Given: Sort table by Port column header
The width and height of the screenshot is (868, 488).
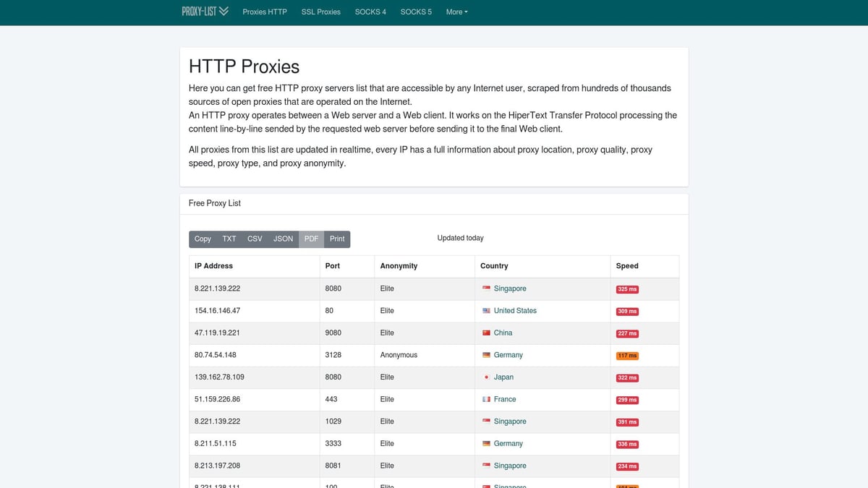Looking at the screenshot, I should tap(346, 266).
